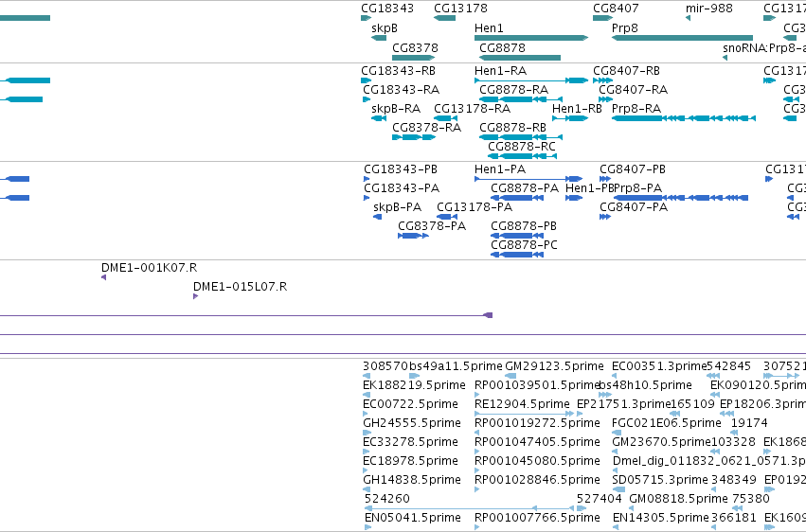Select the skpB gene label
Viewport: 806px width, 532px height.
(385, 28)
